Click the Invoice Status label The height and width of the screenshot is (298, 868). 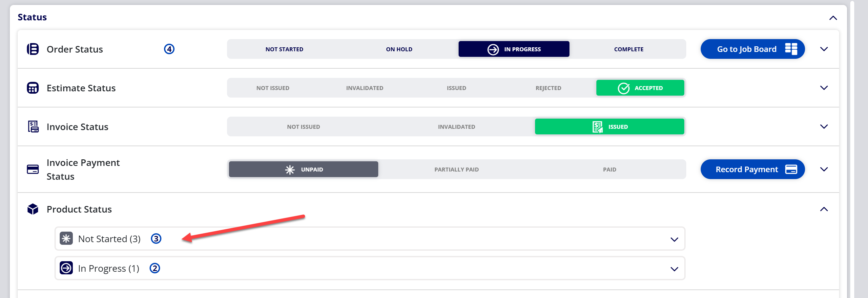(77, 127)
